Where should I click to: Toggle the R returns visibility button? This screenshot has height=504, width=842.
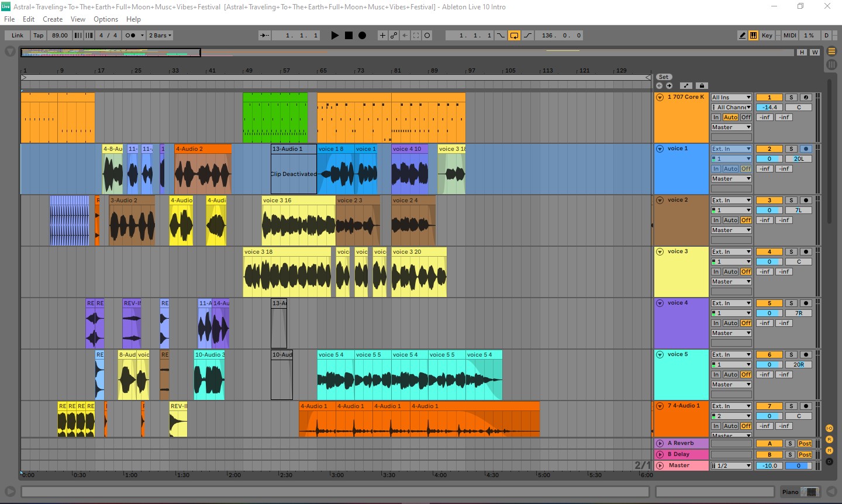tap(829, 440)
